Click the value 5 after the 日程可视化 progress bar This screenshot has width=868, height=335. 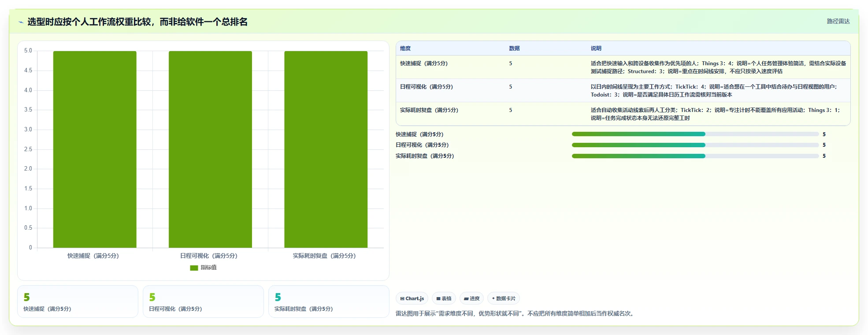coord(824,145)
